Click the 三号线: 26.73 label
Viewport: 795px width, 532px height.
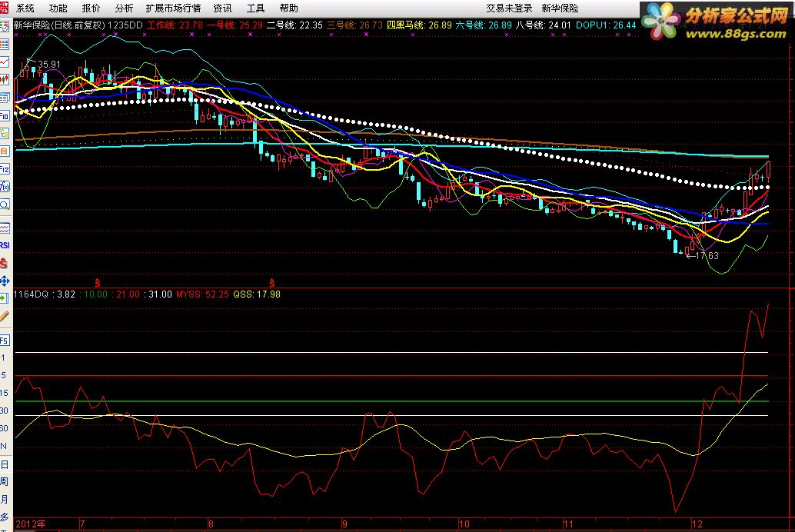click(x=354, y=25)
